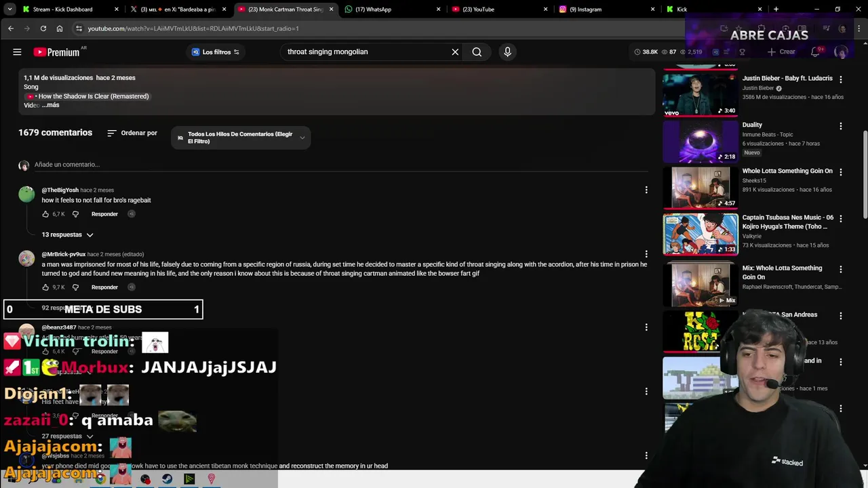Open Justin Bieber channel name link
868x488 pixels.
coord(758,88)
